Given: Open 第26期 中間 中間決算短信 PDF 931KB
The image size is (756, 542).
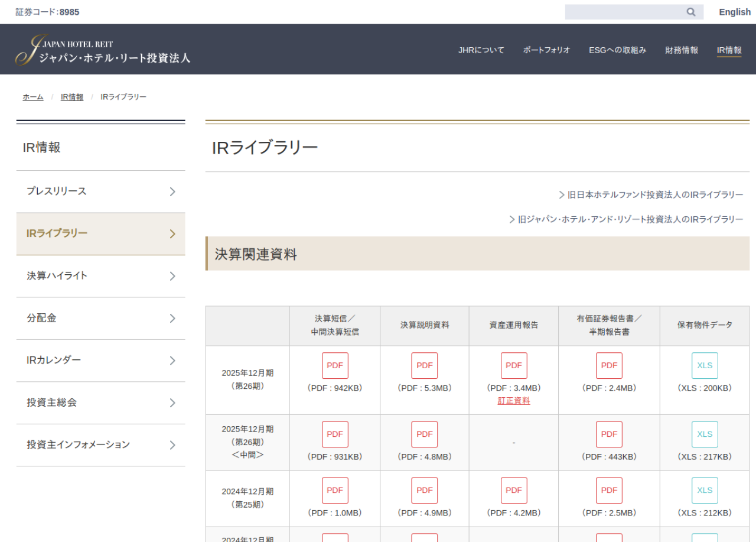Looking at the screenshot, I should coord(335,434).
